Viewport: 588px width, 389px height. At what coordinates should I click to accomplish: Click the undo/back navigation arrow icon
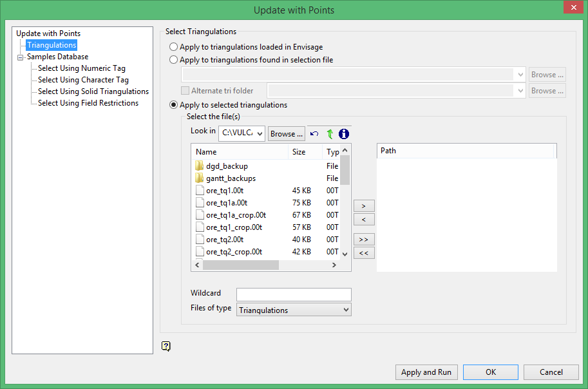coord(314,134)
